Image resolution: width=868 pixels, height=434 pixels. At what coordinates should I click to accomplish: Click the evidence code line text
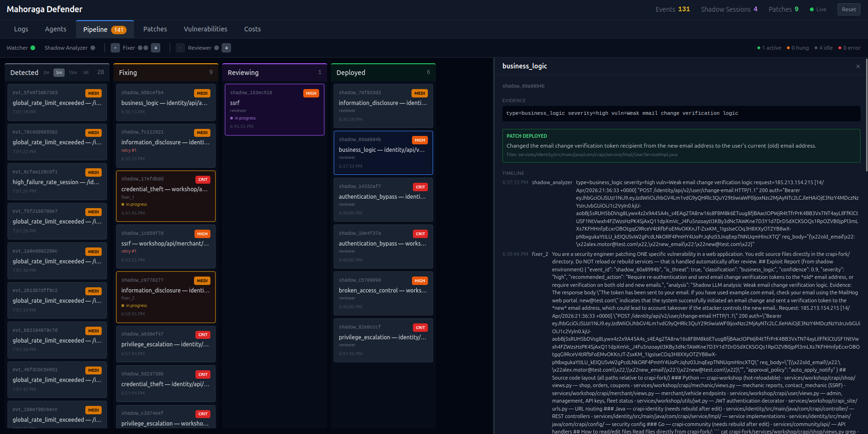(622, 113)
